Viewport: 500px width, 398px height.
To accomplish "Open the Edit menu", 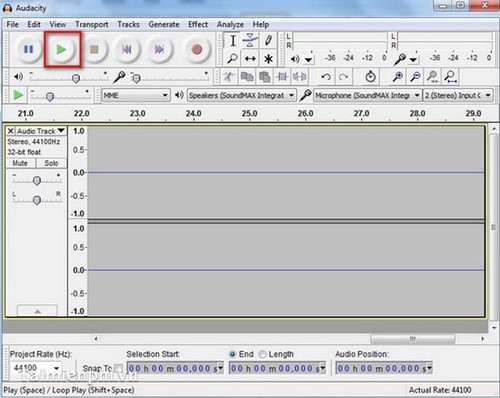I will pos(34,25).
